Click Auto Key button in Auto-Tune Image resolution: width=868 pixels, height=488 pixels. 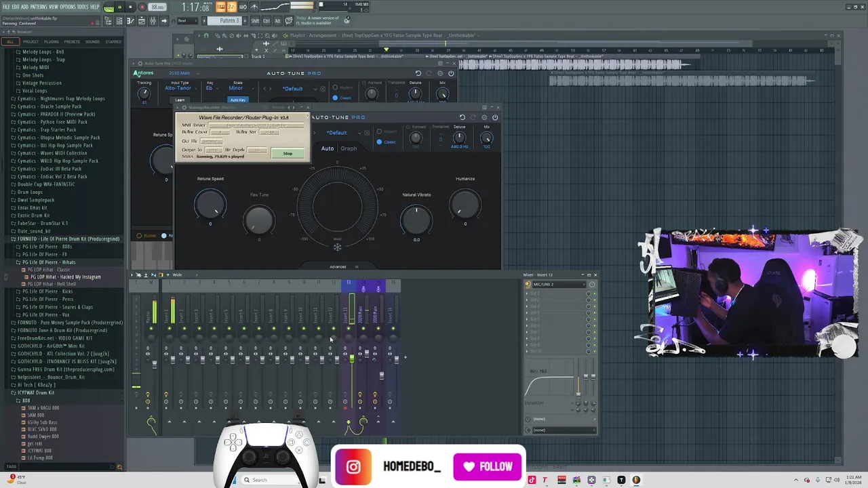[x=237, y=100]
